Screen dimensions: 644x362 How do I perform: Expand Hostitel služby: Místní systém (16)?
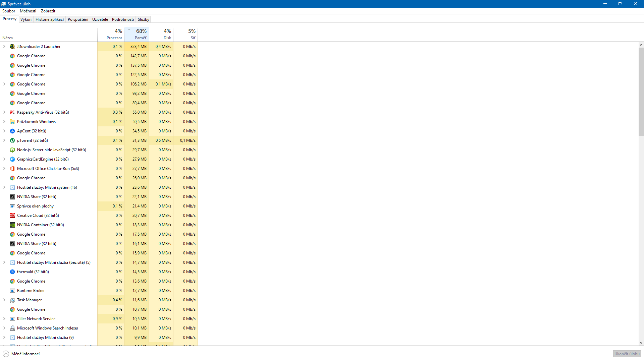4,187
